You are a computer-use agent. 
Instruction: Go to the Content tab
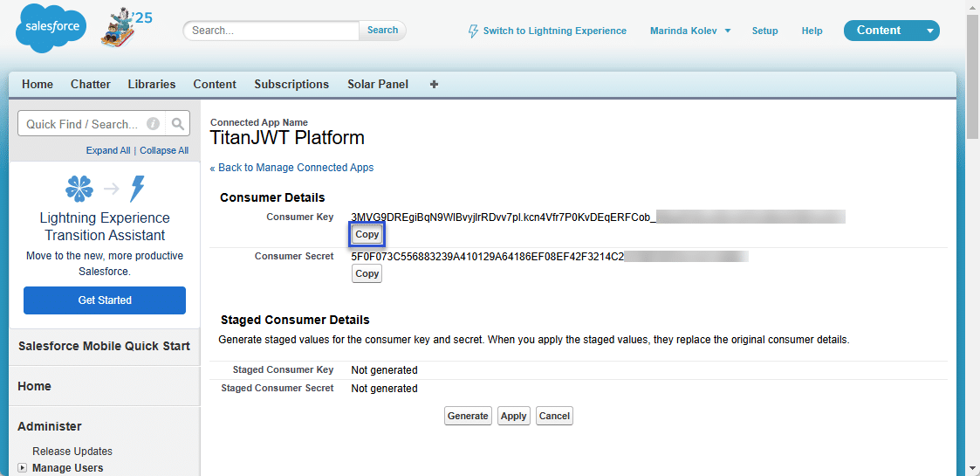pyautogui.click(x=215, y=84)
